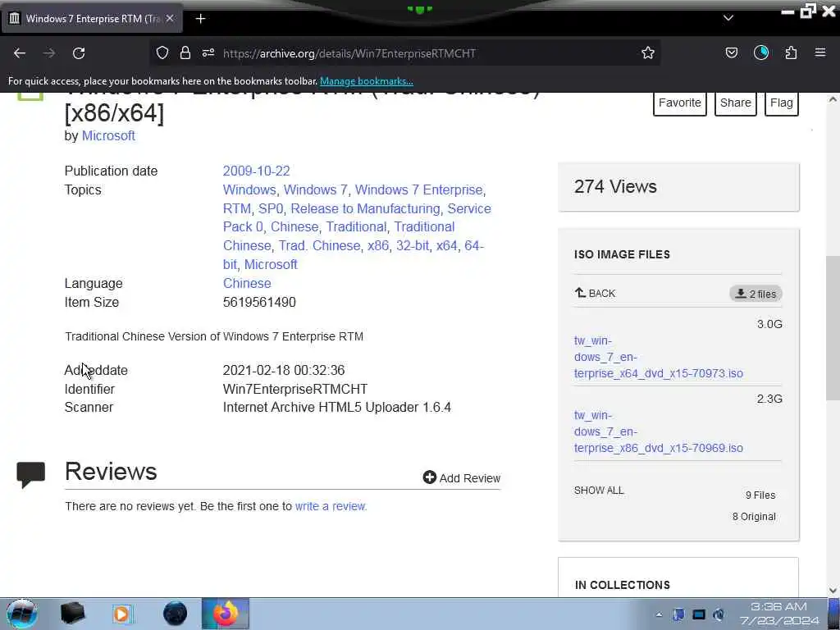Open the 9 Files link
Screen dimensions: 840x630
(760, 495)
